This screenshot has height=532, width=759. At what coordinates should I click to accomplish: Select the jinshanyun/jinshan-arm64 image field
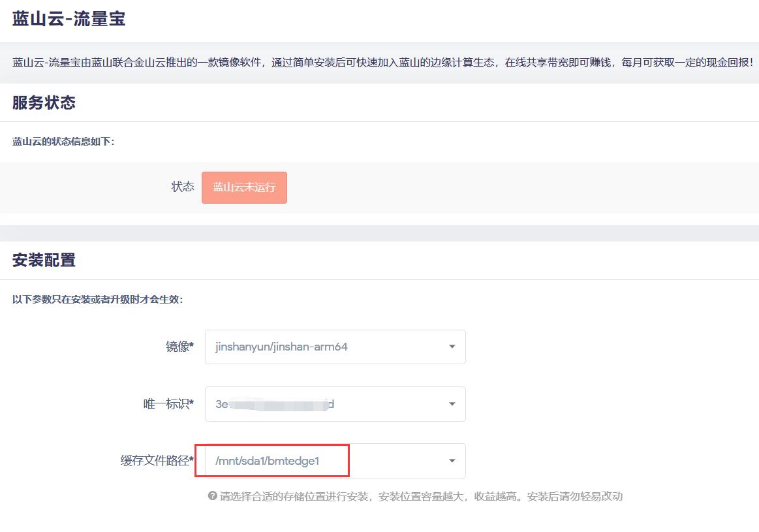pos(335,347)
